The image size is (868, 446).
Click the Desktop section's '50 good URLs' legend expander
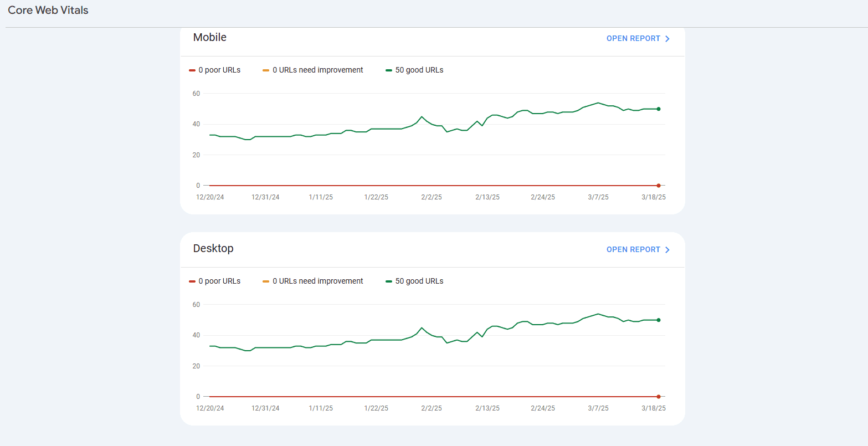click(414, 281)
